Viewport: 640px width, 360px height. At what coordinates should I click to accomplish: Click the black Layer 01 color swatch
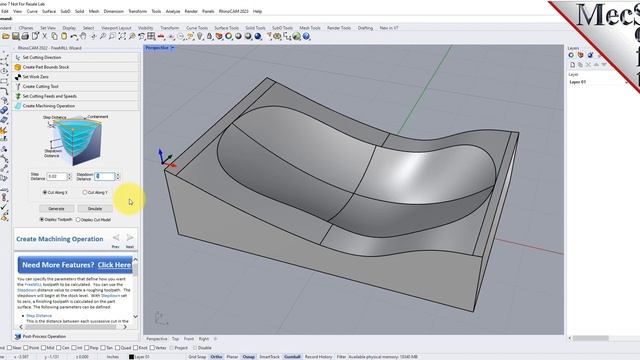pyautogui.click(x=131, y=357)
